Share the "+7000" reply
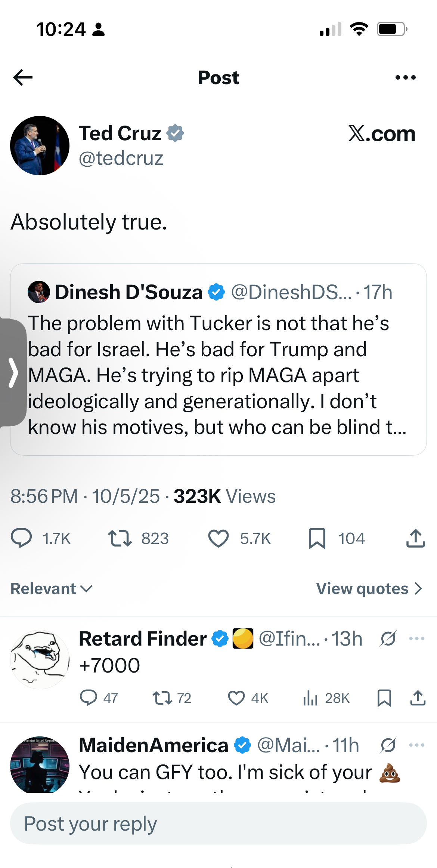This screenshot has height=868, width=437. click(x=418, y=698)
